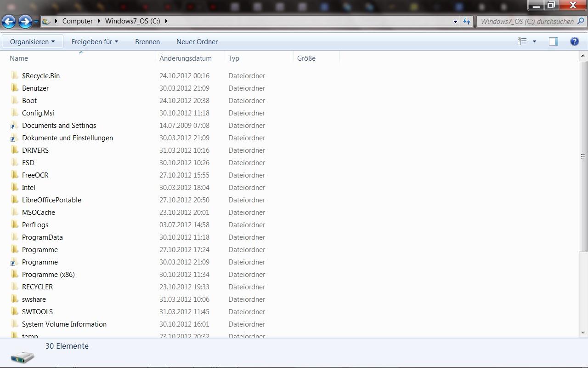Select the Benutzer folder icon

(15, 88)
